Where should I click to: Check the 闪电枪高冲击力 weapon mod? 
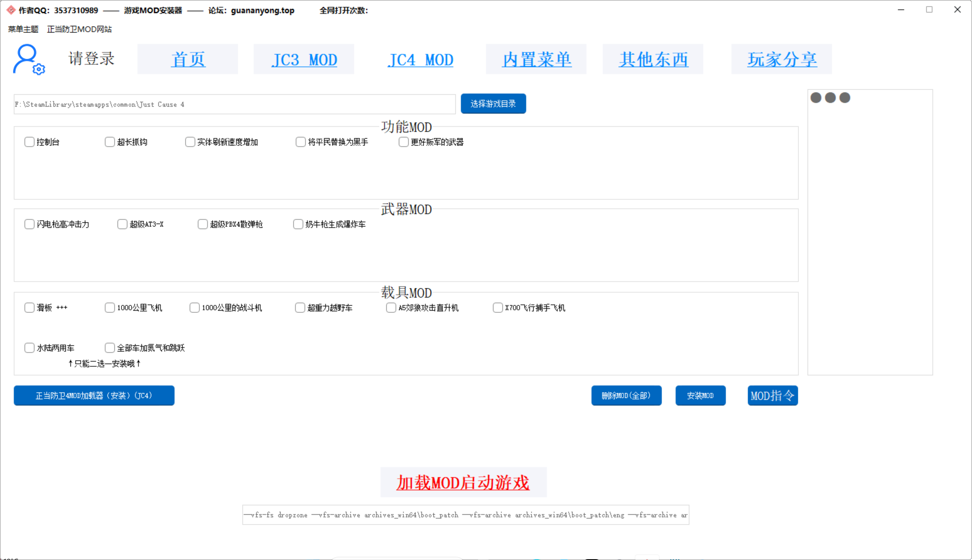[x=29, y=224]
